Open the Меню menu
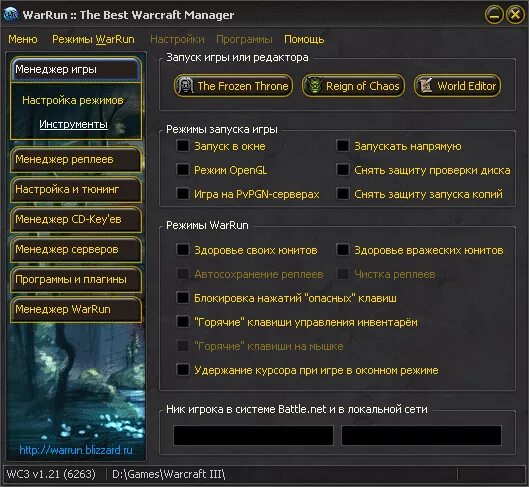The width and height of the screenshot is (529, 487). tap(23, 39)
